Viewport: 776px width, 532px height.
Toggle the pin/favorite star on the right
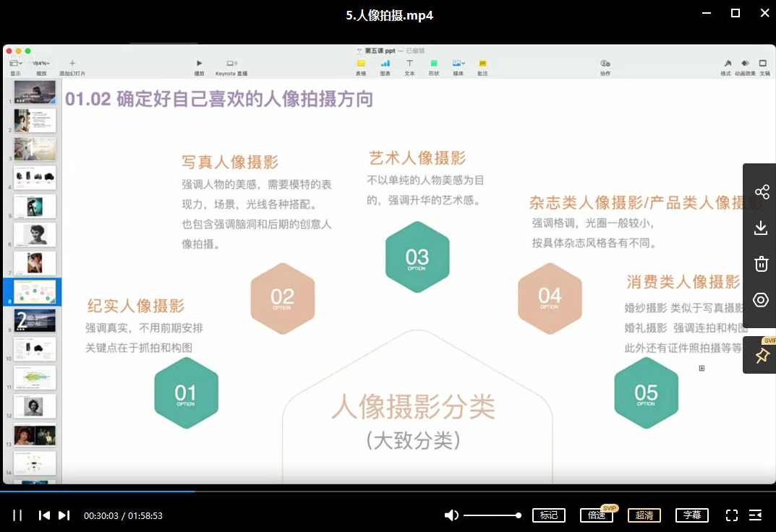(x=761, y=355)
